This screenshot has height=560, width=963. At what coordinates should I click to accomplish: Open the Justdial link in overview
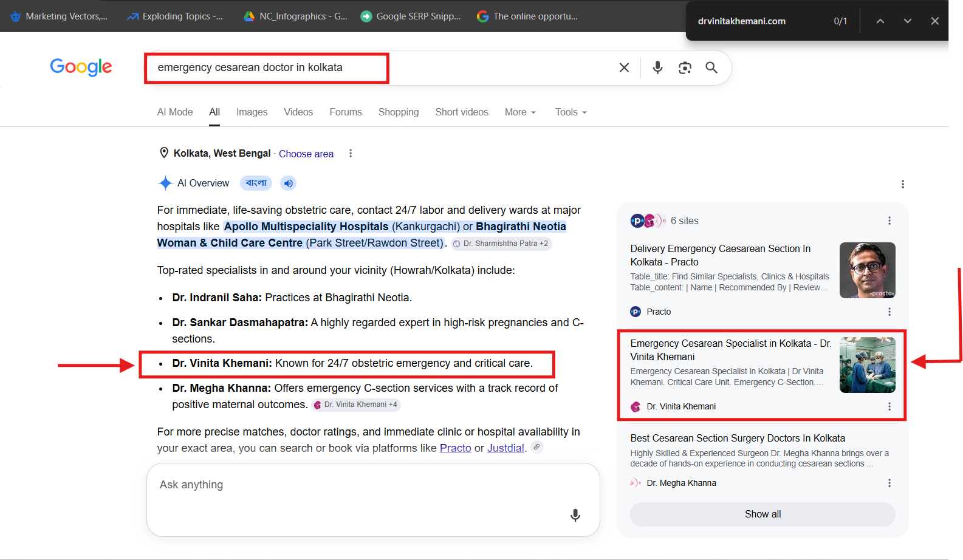(x=505, y=448)
